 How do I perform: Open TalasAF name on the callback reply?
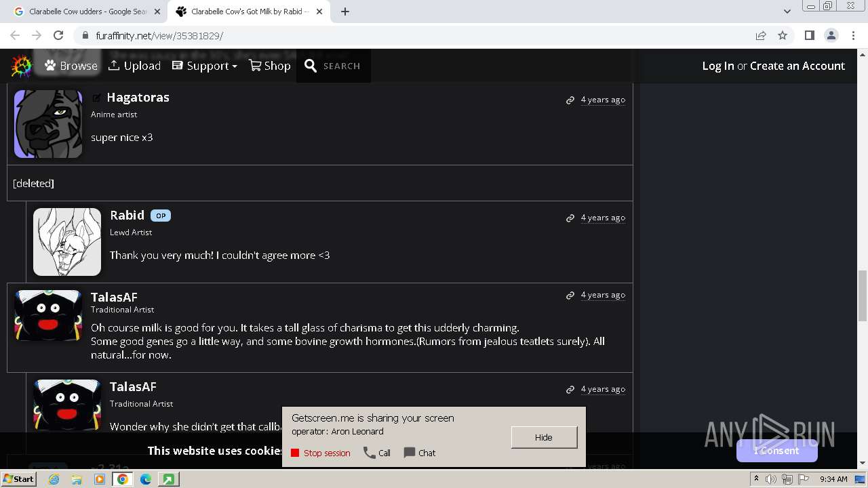(x=133, y=387)
